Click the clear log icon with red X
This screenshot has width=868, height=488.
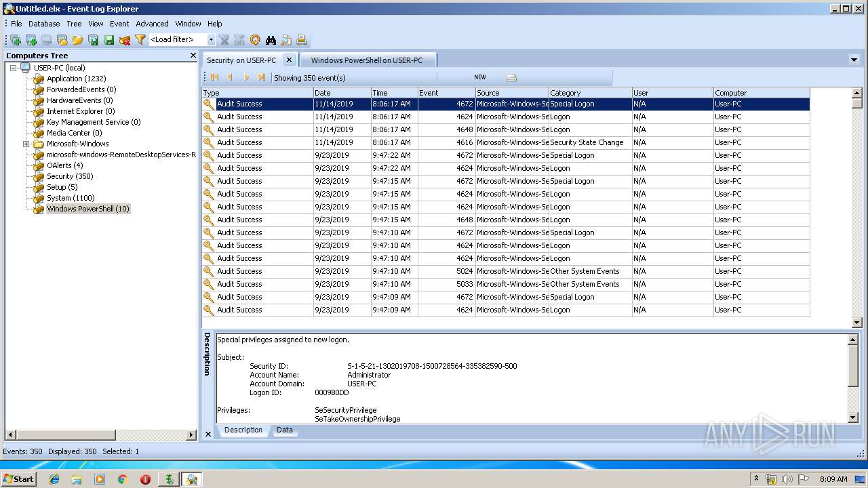click(125, 40)
